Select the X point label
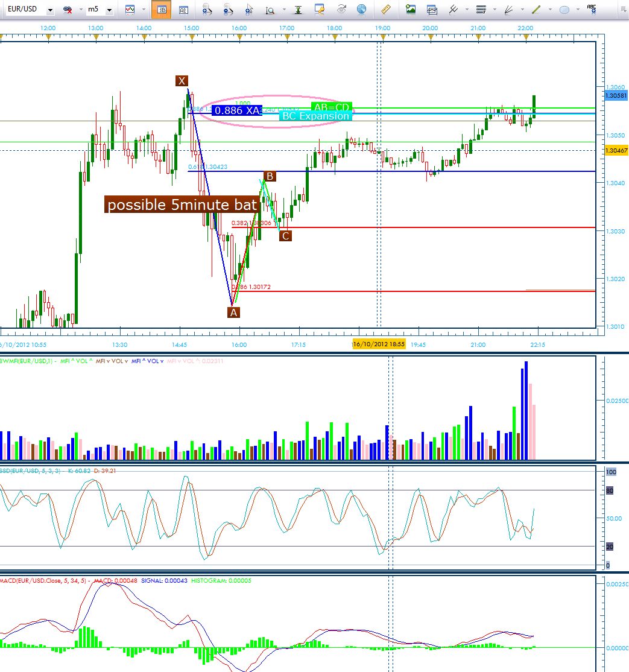This screenshot has height=672, width=629. (182, 81)
